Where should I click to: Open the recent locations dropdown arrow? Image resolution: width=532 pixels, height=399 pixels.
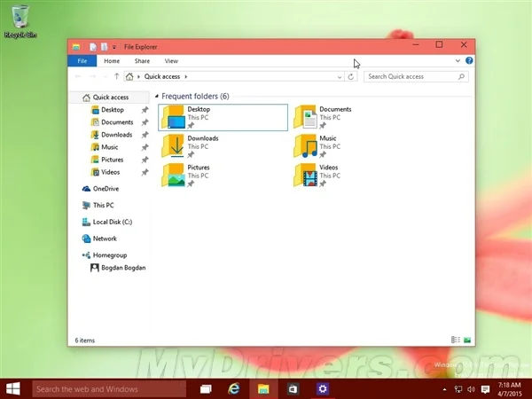click(x=106, y=76)
